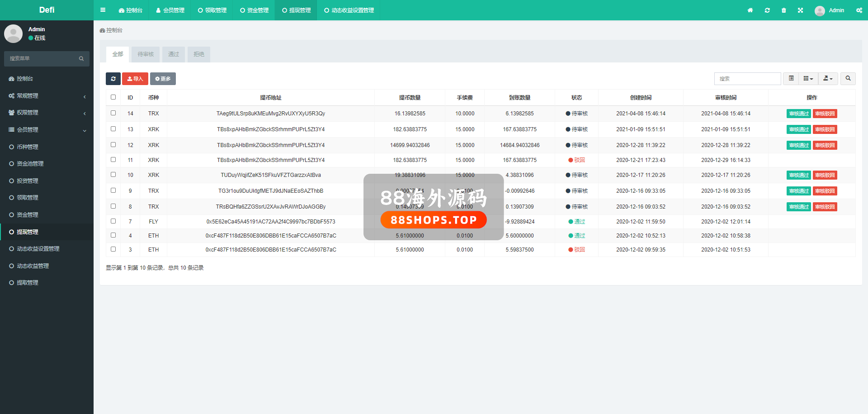The height and width of the screenshot is (414, 868).
Task: Open the export dropdown menu
Action: (x=828, y=79)
